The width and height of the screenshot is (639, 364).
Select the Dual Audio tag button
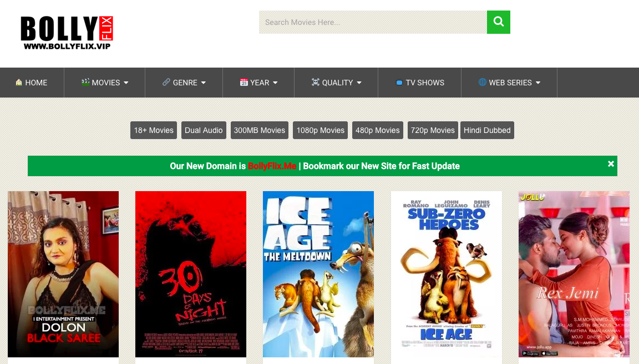click(x=204, y=130)
